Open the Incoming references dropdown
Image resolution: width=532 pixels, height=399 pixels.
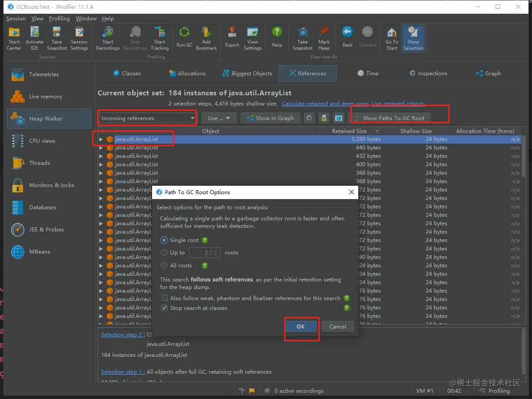(x=148, y=118)
